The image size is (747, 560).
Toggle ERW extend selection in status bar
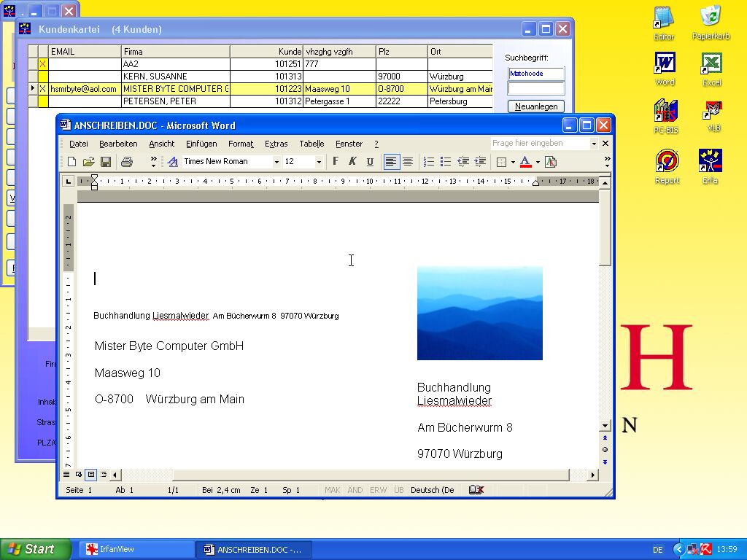(x=379, y=490)
